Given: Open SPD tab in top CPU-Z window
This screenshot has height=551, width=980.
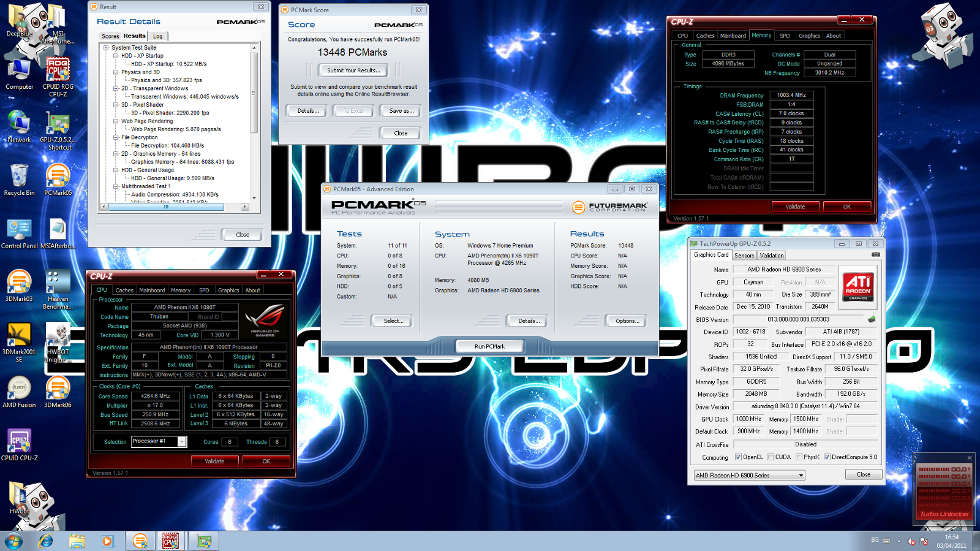Looking at the screenshot, I should coord(785,36).
